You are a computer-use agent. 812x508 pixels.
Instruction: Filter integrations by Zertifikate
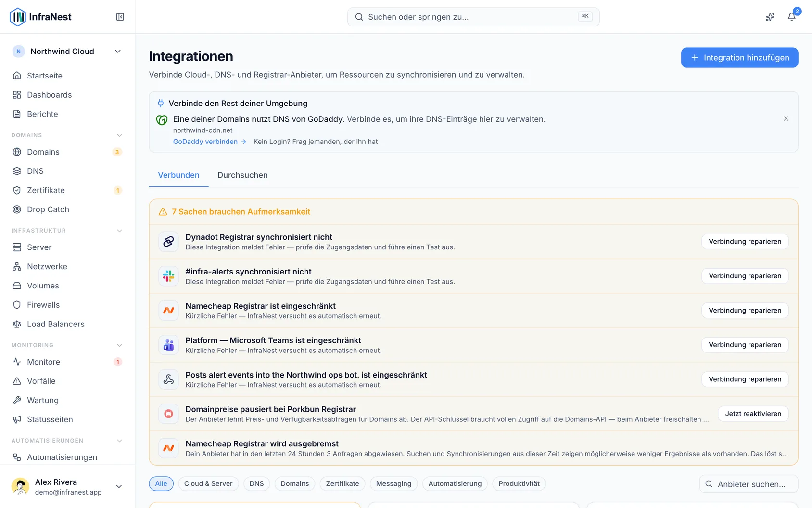343,483
